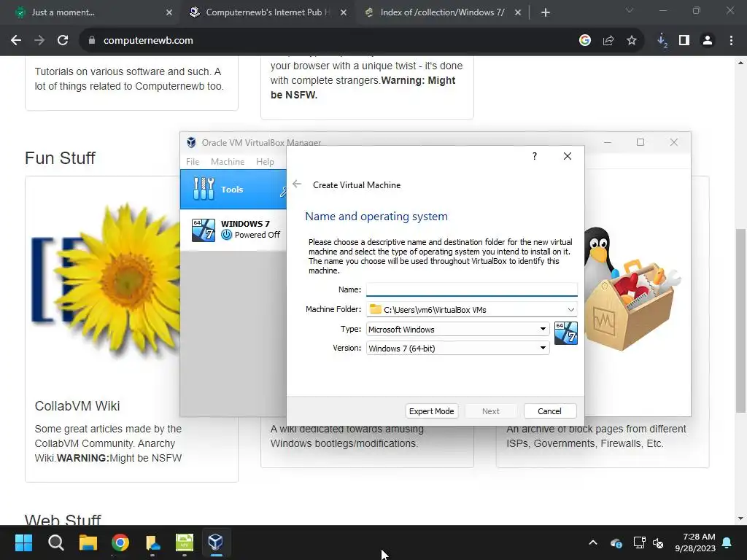
Task: Open the muted volume tray icon
Action: coord(658,542)
